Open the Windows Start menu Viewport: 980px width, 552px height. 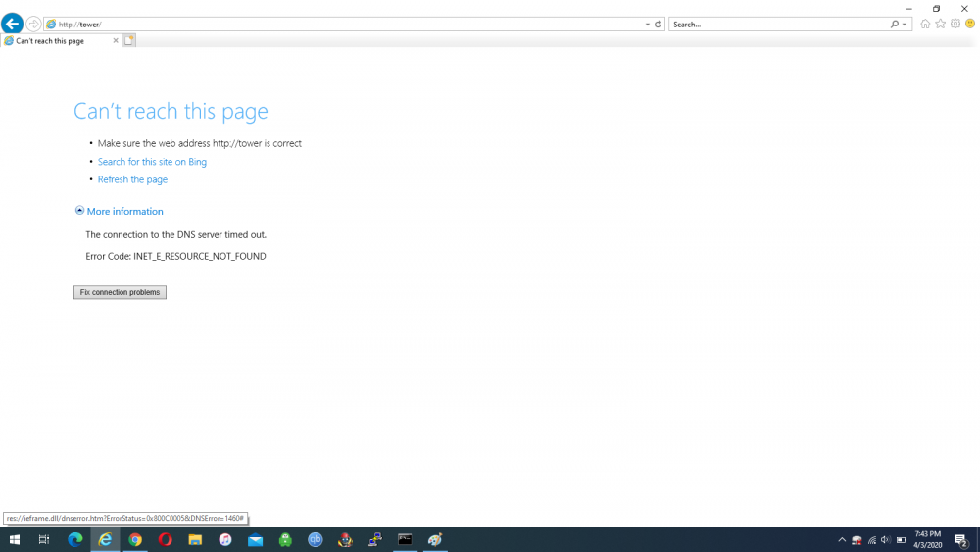(x=15, y=539)
